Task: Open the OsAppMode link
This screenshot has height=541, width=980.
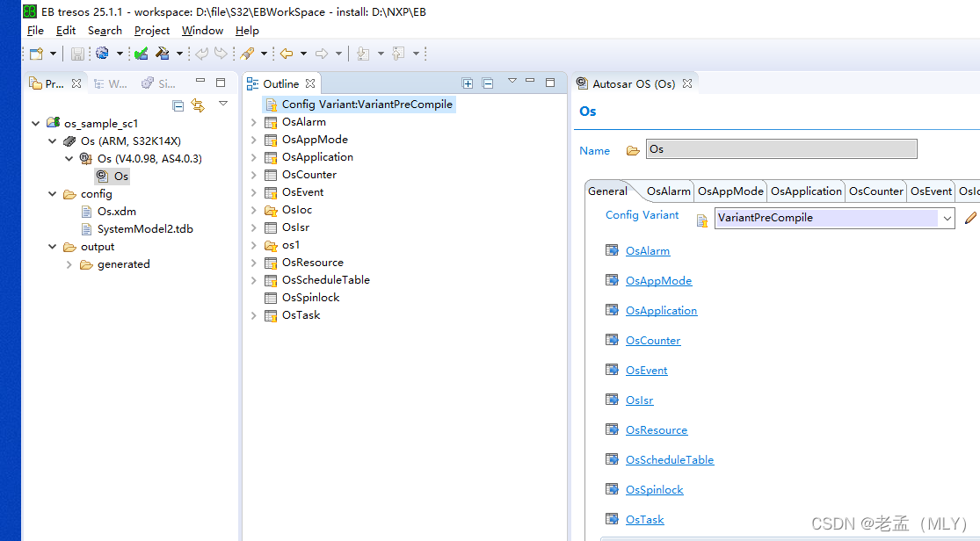Action: click(x=658, y=281)
